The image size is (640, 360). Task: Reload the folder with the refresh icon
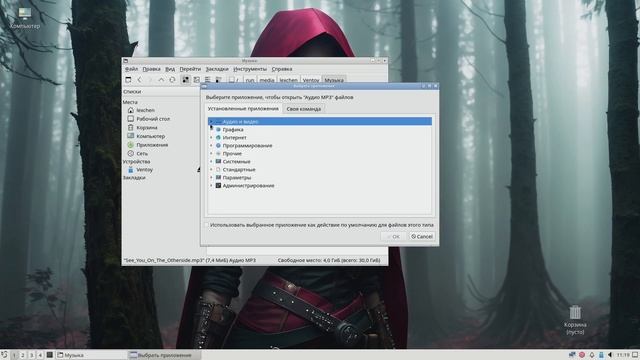point(172,80)
